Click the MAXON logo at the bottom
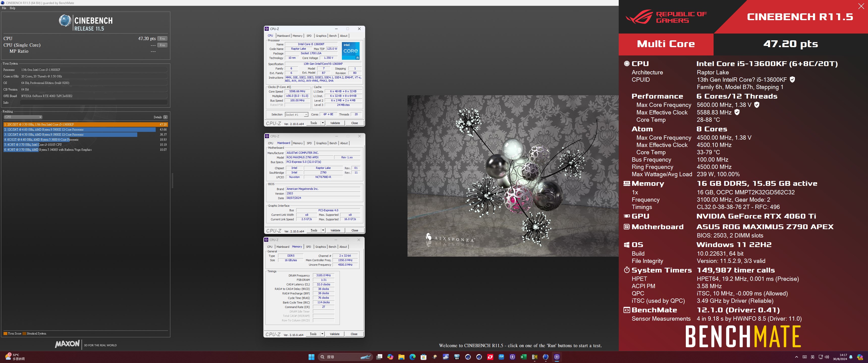The image size is (868, 363). [67, 344]
